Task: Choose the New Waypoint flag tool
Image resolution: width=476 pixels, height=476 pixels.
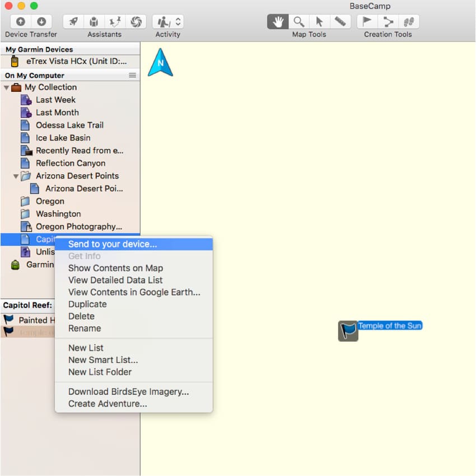Action: [367, 22]
